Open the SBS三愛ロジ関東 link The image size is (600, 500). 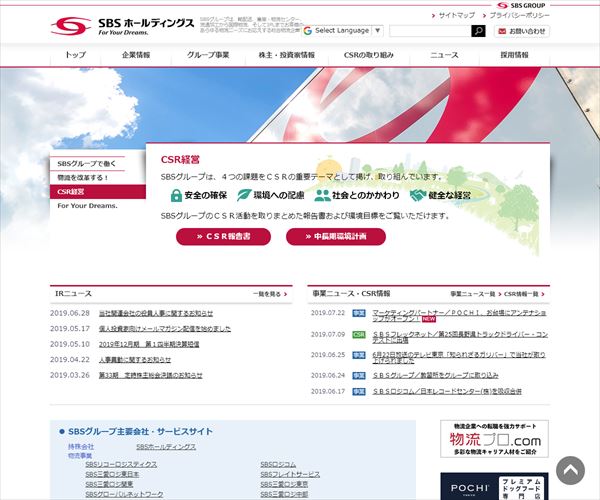pyautogui.click(x=109, y=484)
